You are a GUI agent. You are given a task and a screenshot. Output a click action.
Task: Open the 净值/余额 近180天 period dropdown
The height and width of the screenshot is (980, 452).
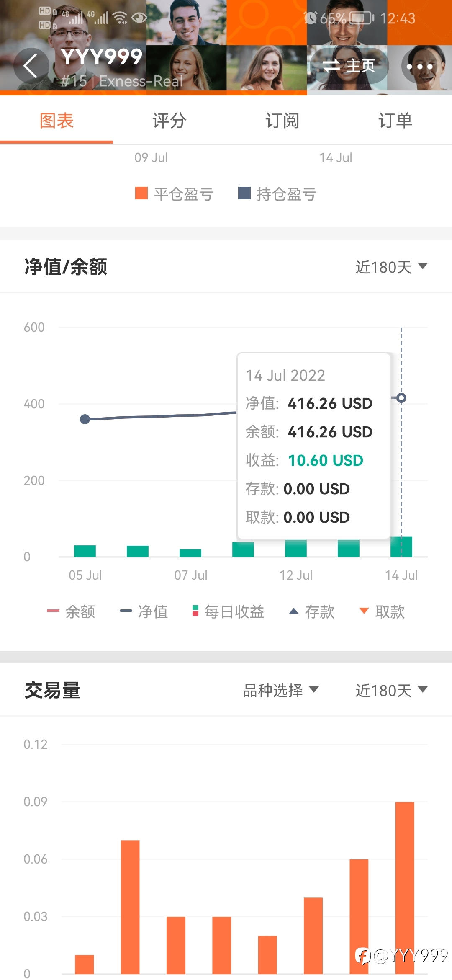(x=391, y=267)
